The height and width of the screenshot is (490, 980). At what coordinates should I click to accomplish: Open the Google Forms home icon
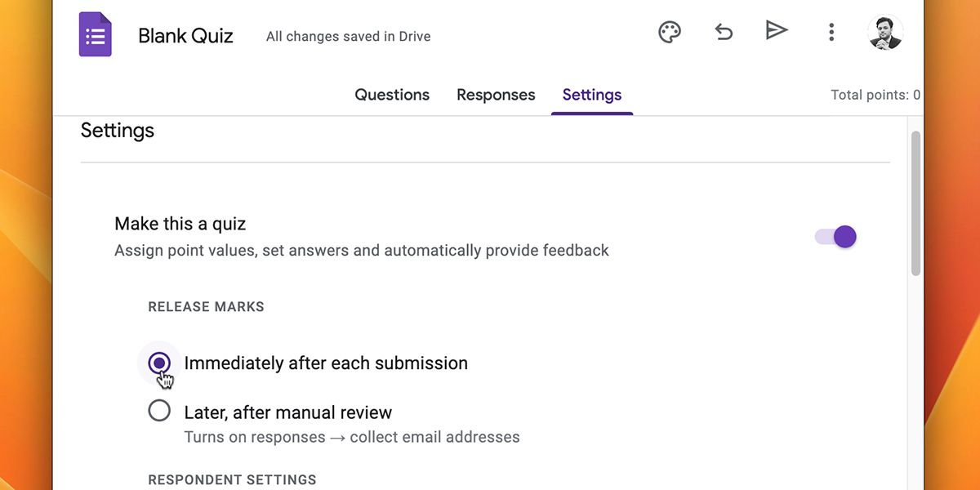tap(95, 35)
